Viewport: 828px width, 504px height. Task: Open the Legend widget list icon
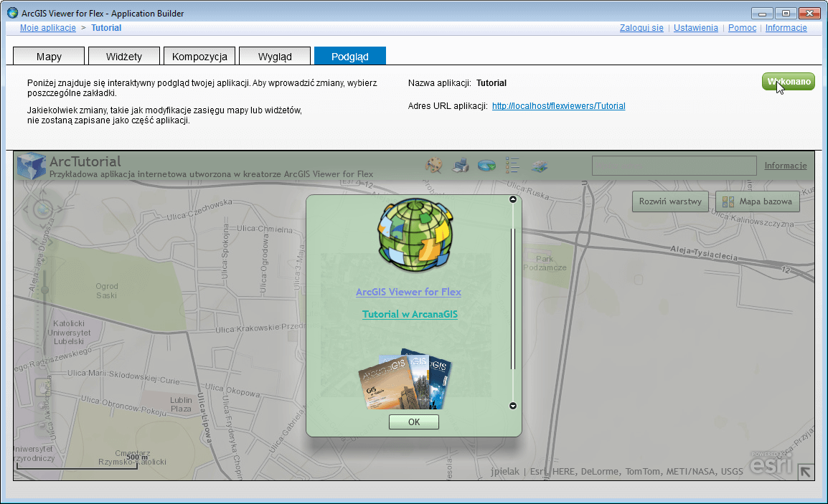click(x=512, y=165)
